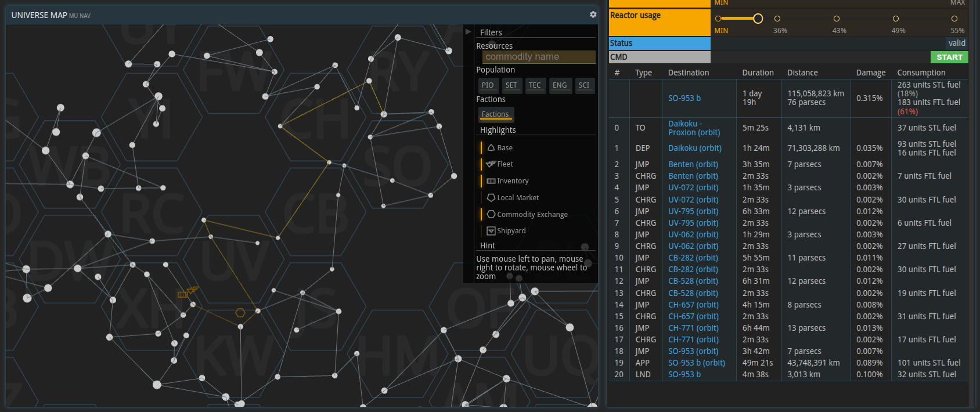
Task: Click the '1 day 19h' total duration
Action: pos(752,97)
